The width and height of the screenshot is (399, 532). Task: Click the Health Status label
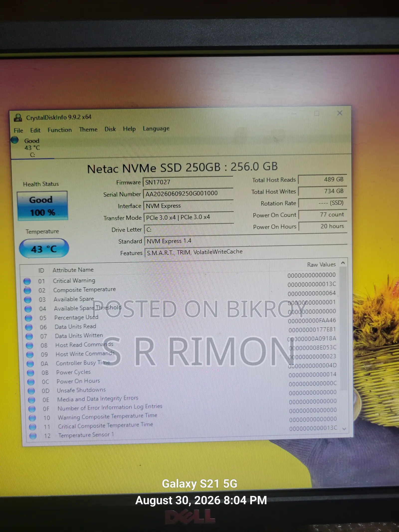pos(41,184)
